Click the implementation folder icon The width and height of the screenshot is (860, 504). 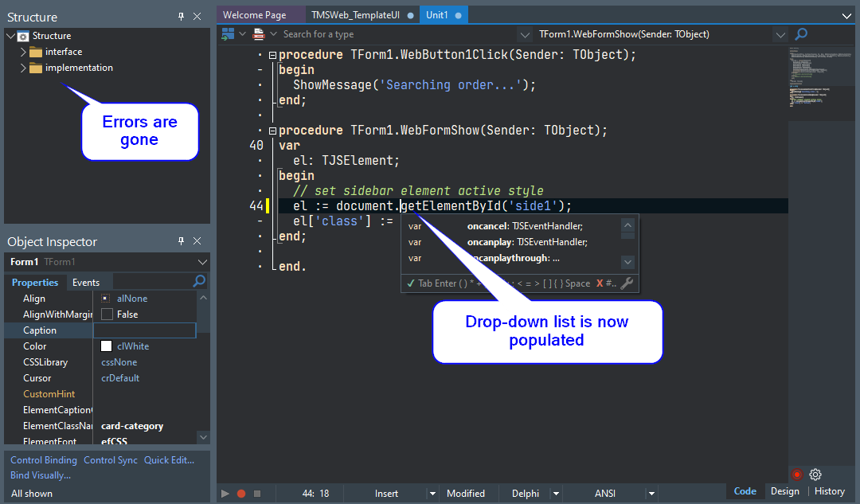point(36,68)
